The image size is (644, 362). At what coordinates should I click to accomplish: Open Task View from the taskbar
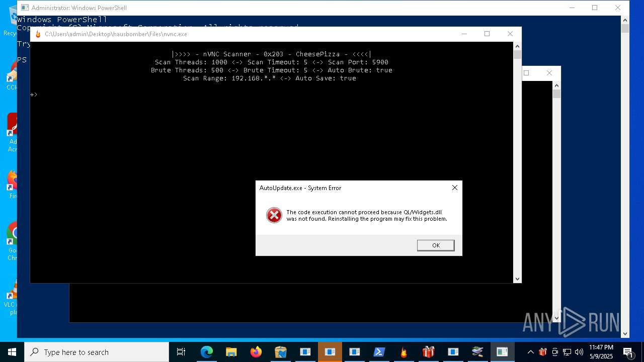(x=181, y=352)
